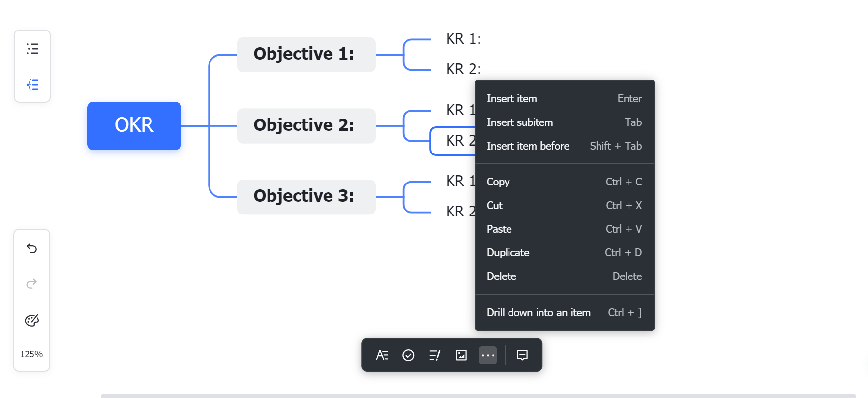
Task: Duplicate the selected item
Action: 508,252
